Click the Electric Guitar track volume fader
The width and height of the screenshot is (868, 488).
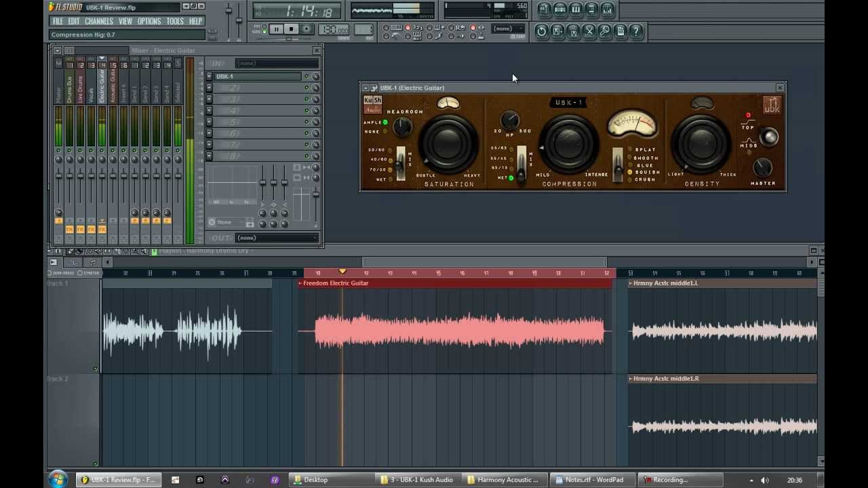102,176
